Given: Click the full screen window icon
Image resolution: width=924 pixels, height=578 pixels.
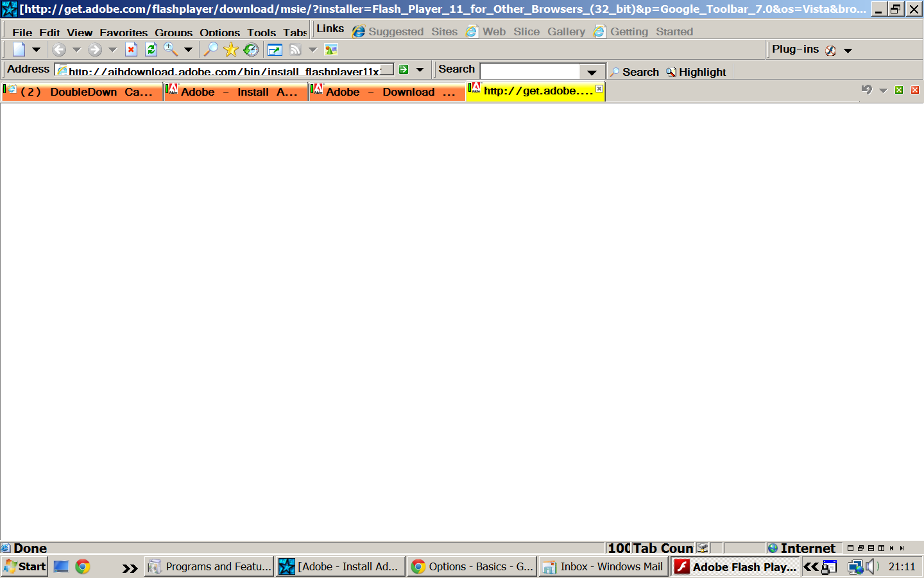Looking at the screenshot, I should 275,50.
